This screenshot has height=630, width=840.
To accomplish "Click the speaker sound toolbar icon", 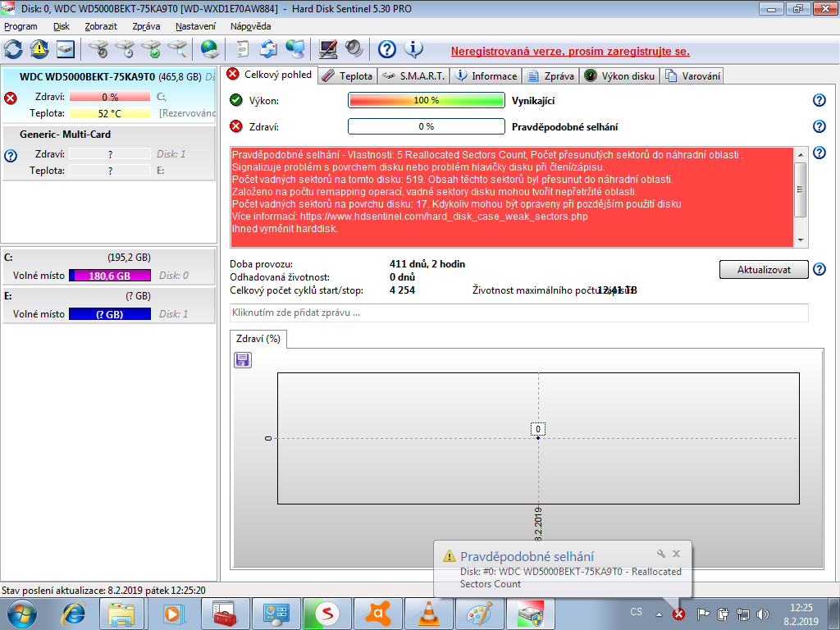I will pos(354,49).
